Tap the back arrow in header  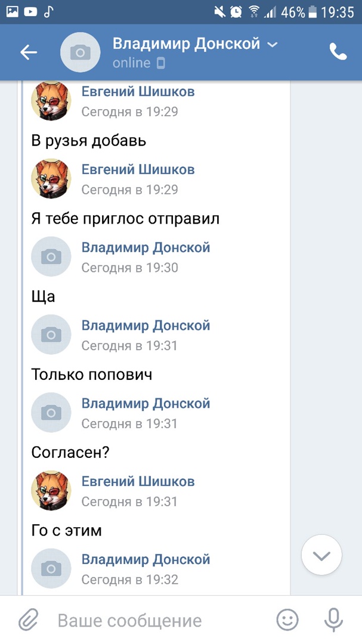29,52
